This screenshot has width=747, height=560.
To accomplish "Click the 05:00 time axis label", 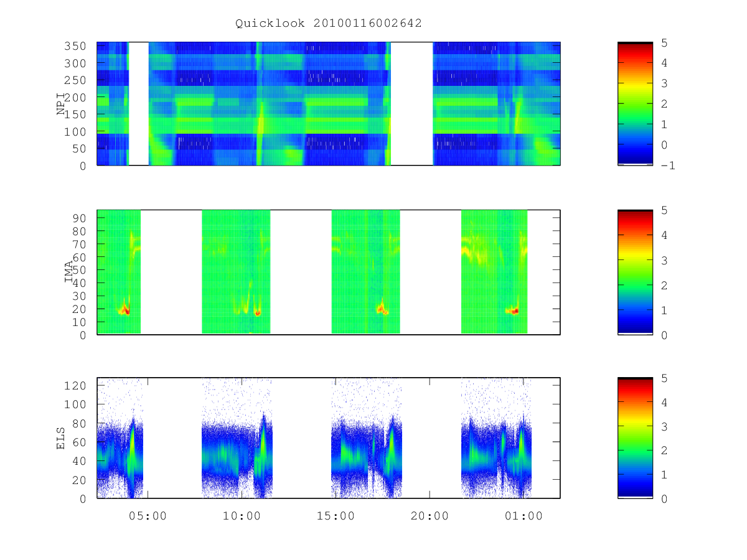I will (148, 516).
